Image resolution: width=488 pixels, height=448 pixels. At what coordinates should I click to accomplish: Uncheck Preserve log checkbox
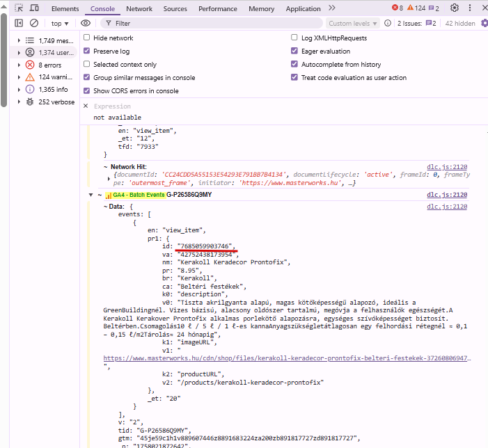click(87, 51)
